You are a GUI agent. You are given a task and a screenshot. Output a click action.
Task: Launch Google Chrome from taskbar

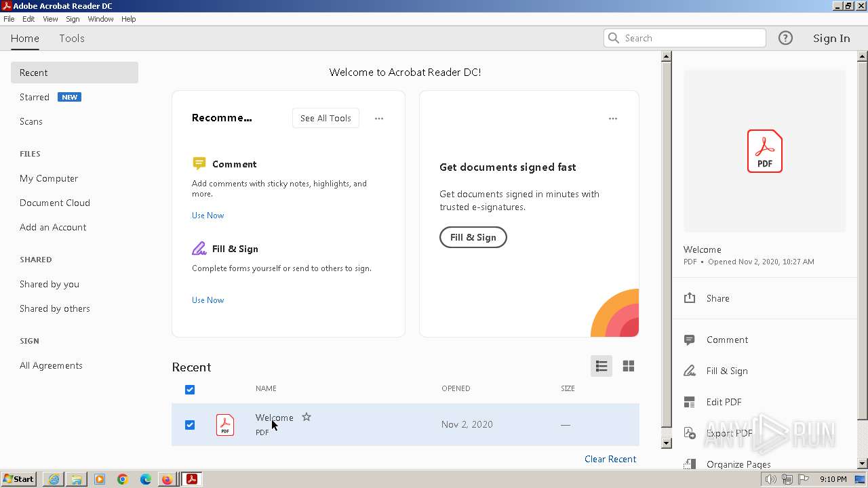(x=123, y=479)
